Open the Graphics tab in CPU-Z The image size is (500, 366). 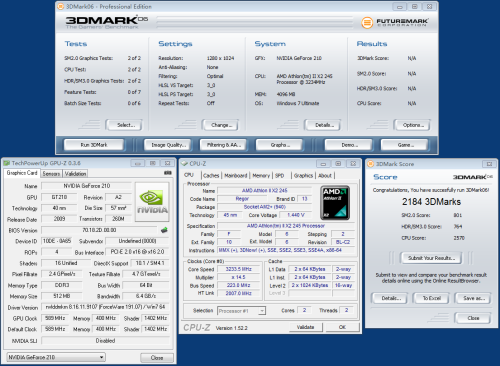click(x=303, y=175)
